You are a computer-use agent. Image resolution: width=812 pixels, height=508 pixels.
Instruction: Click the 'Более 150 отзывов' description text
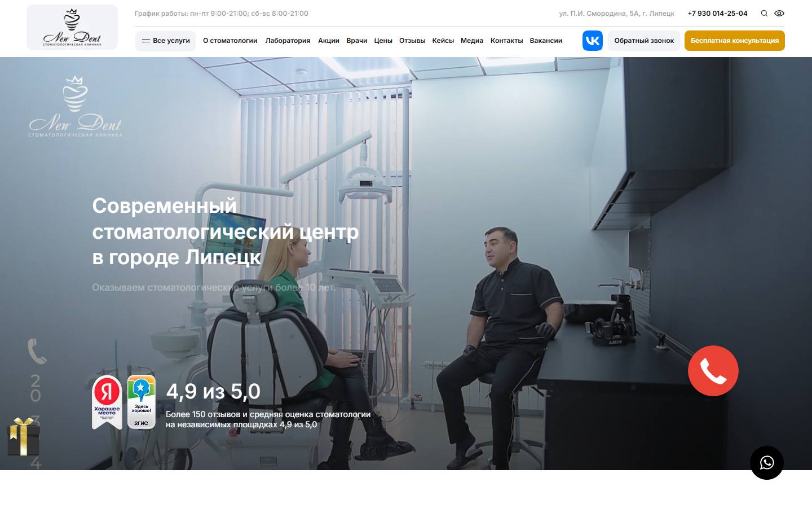[268, 419]
